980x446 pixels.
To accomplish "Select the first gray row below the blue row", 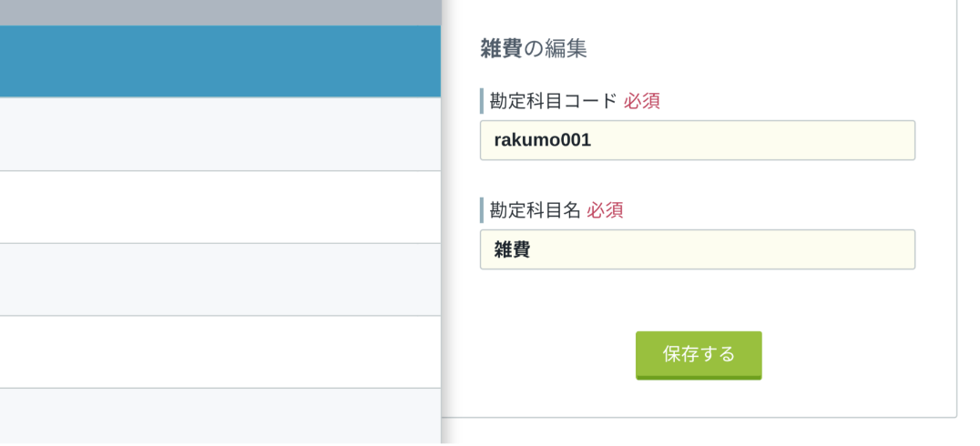I will tap(220, 134).
